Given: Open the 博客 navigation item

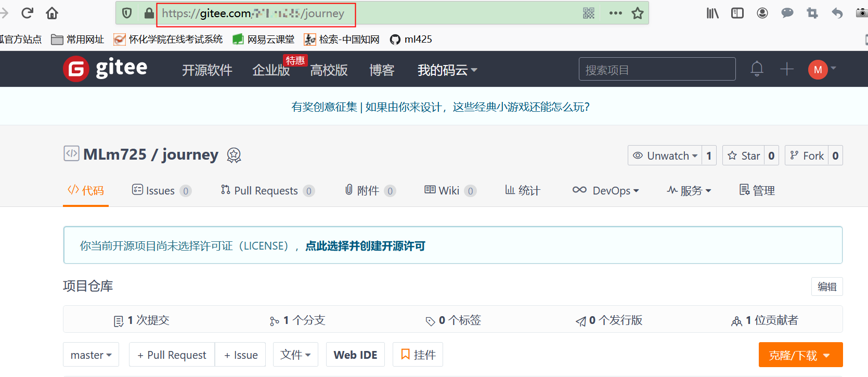Looking at the screenshot, I should pyautogui.click(x=382, y=70).
